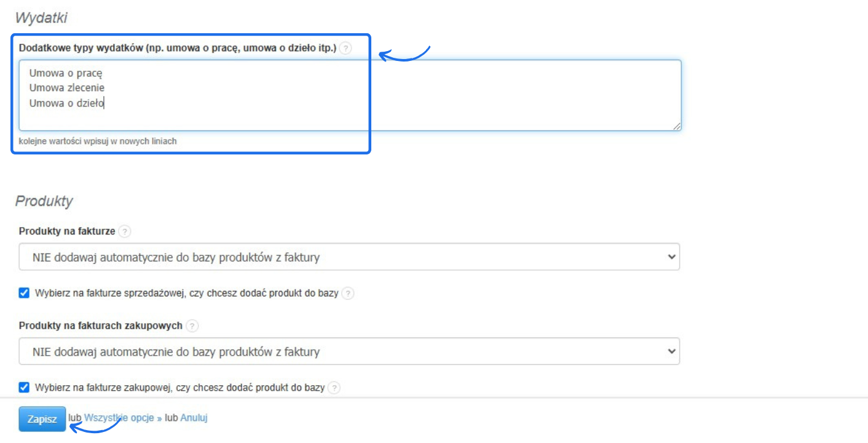Click the line 'Umowa o dzieło'
Screen dimensions: 868x443
67,103
